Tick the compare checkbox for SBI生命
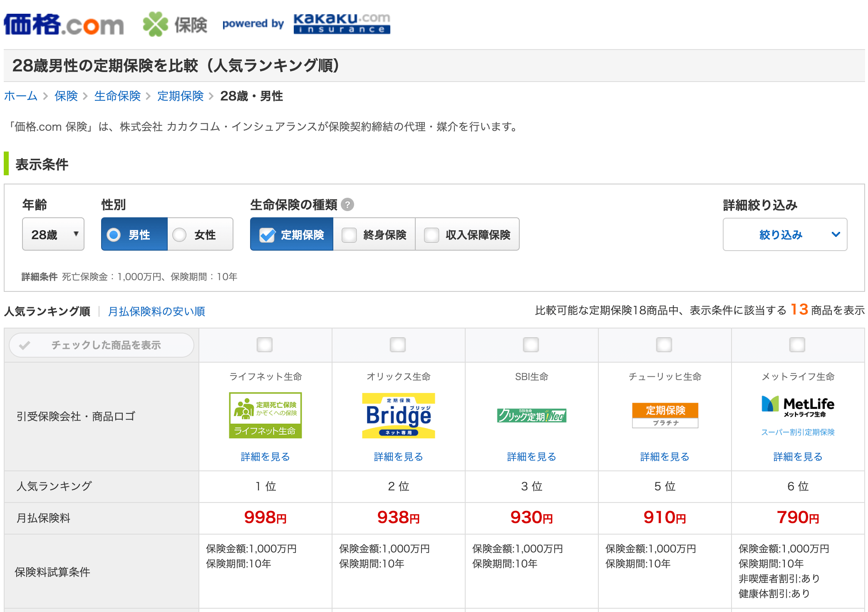Viewport: 868px width, 612px height. point(531,345)
